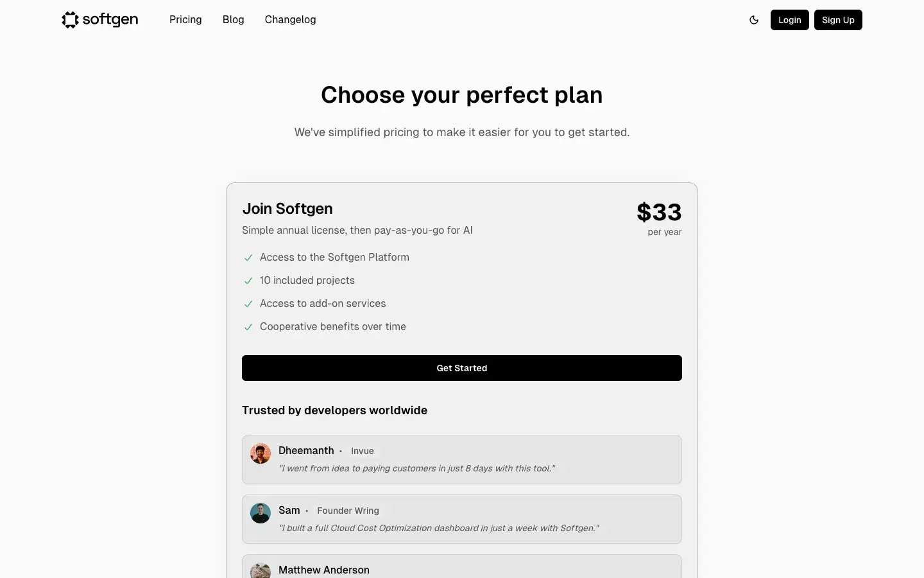924x578 pixels.
Task: Select Dheemanth's profile avatar
Action: (260, 453)
